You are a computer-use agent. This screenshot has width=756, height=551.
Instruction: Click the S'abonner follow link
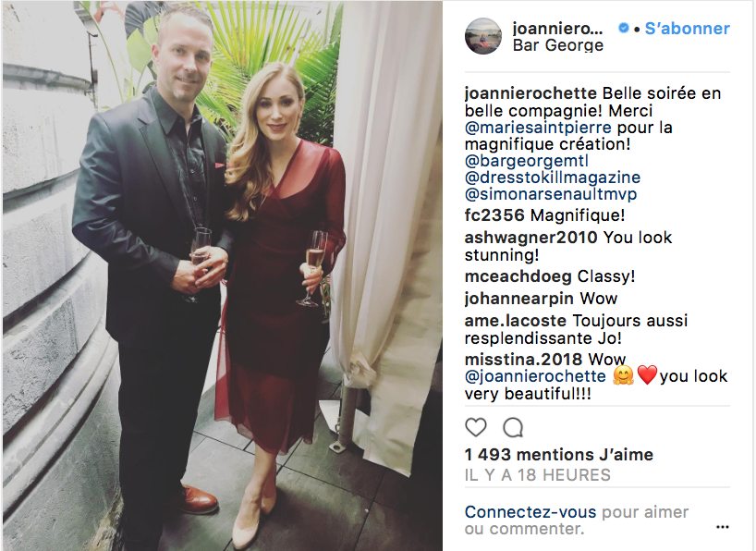coord(687,29)
